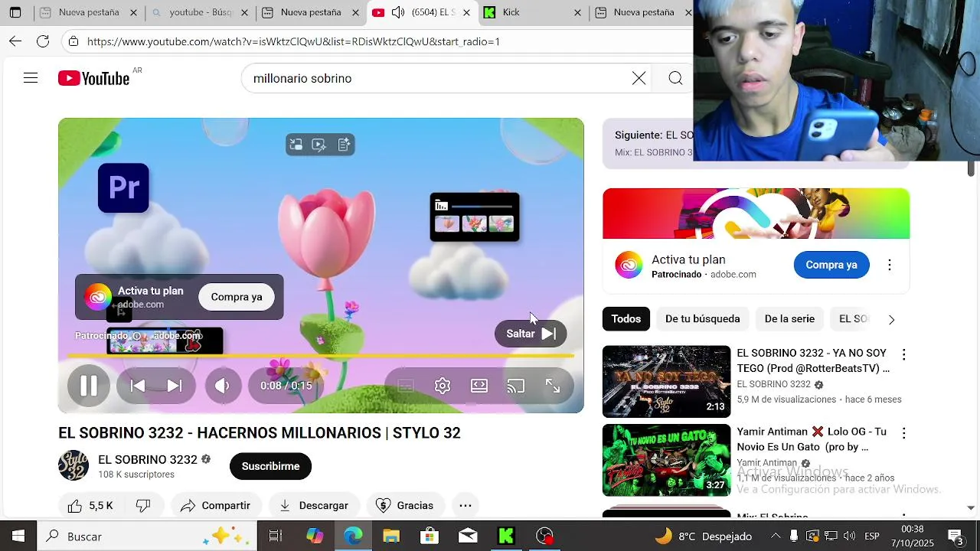Open EL SOBRINO 3232 channel avatar

73,465
